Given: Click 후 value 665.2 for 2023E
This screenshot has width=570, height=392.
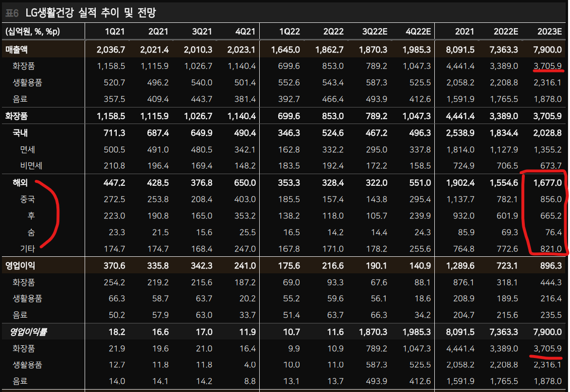Looking at the screenshot, I should pos(551,215).
